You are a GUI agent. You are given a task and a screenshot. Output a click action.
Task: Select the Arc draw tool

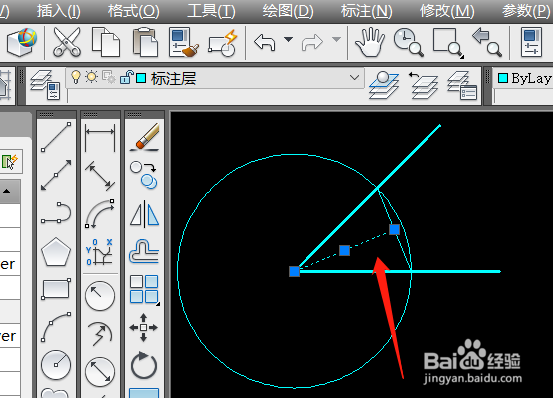point(56,327)
